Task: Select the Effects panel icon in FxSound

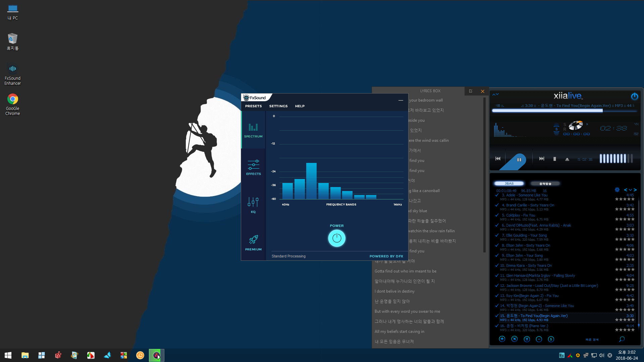Action: [253, 167]
